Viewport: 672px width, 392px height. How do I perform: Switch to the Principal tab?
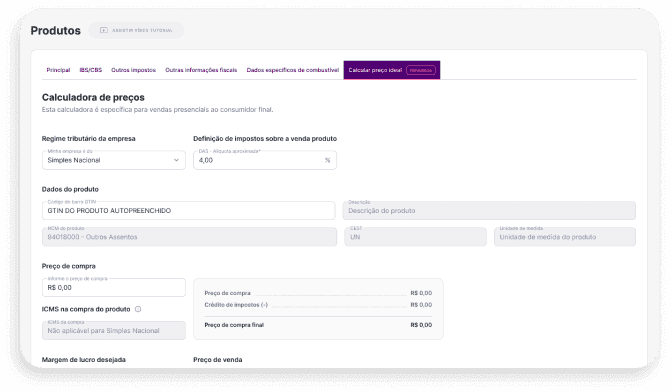58,70
